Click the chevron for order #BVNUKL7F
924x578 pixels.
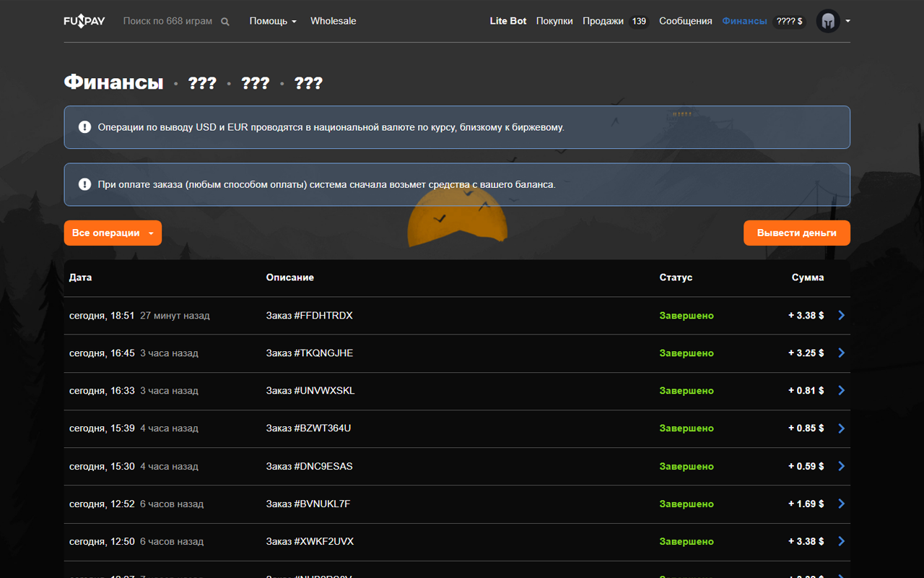pyautogui.click(x=841, y=504)
